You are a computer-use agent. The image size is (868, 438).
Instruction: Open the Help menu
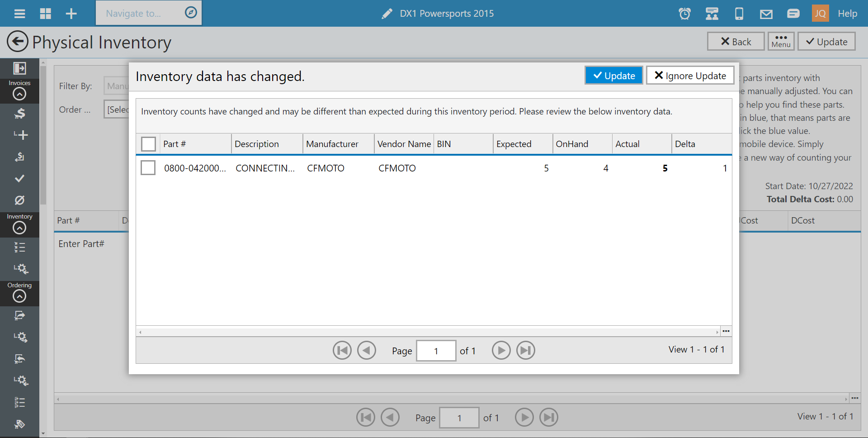click(x=847, y=14)
